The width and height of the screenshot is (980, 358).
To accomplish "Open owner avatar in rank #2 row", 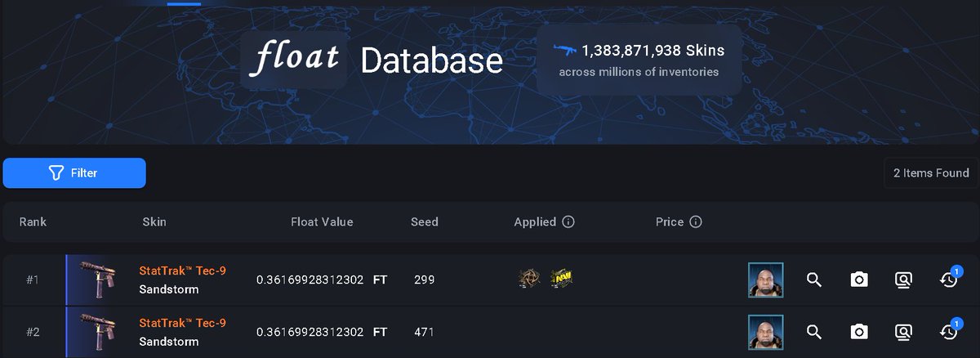I will (x=766, y=332).
